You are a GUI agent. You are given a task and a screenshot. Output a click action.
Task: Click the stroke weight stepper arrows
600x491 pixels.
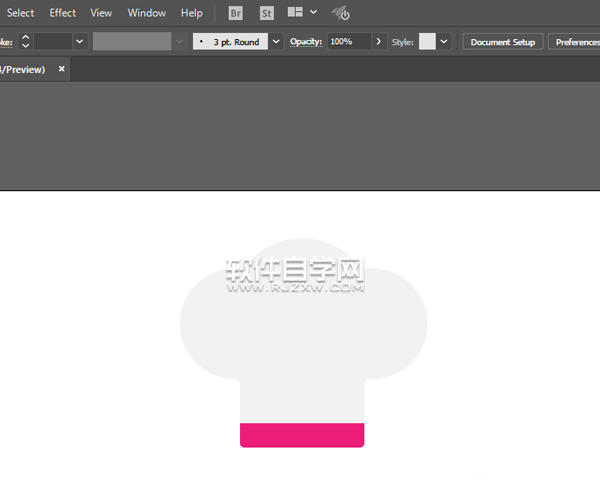click(x=25, y=42)
